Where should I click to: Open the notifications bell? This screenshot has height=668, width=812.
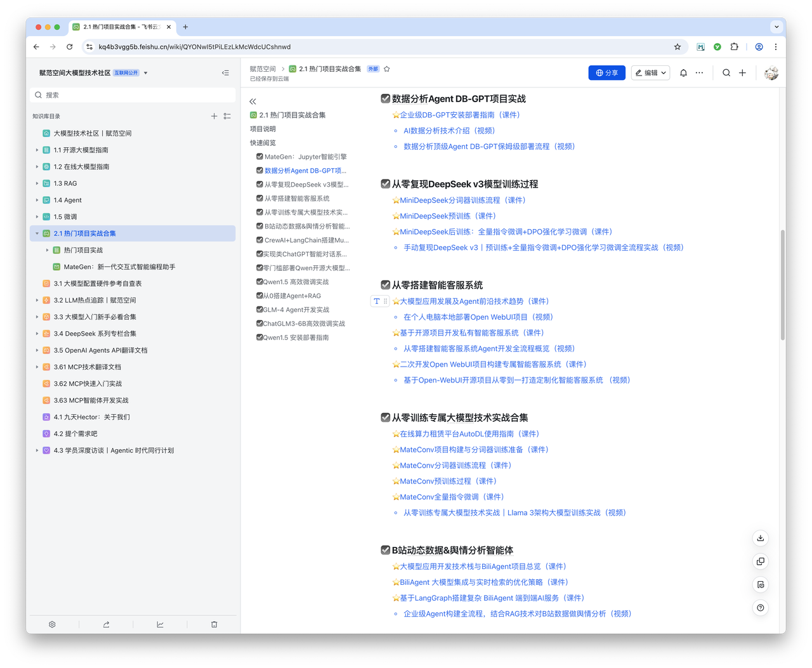[x=683, y=73]
